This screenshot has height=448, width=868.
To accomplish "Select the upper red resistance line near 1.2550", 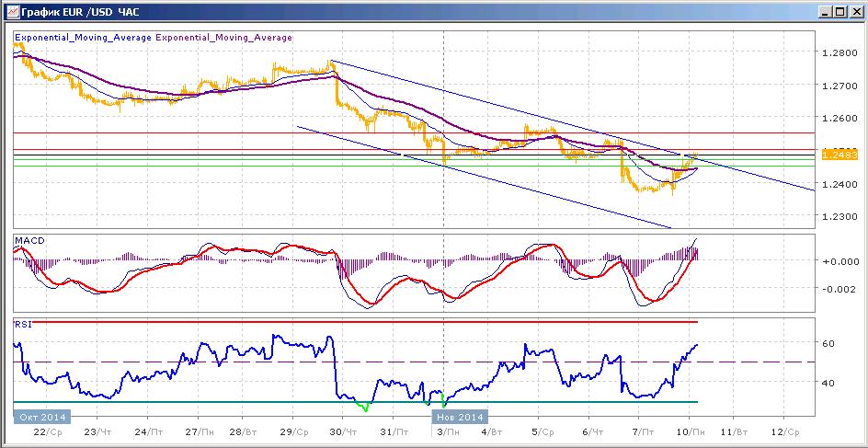I will 414,132.
